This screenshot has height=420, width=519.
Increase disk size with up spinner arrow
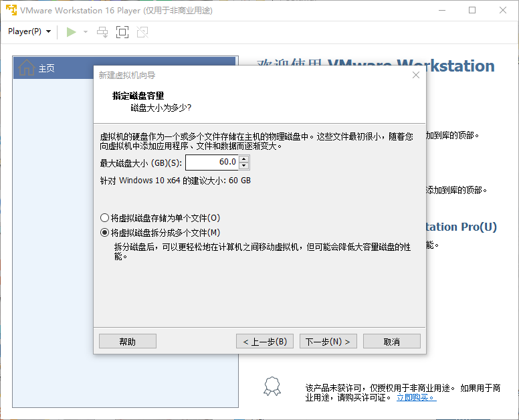(244, 159)
